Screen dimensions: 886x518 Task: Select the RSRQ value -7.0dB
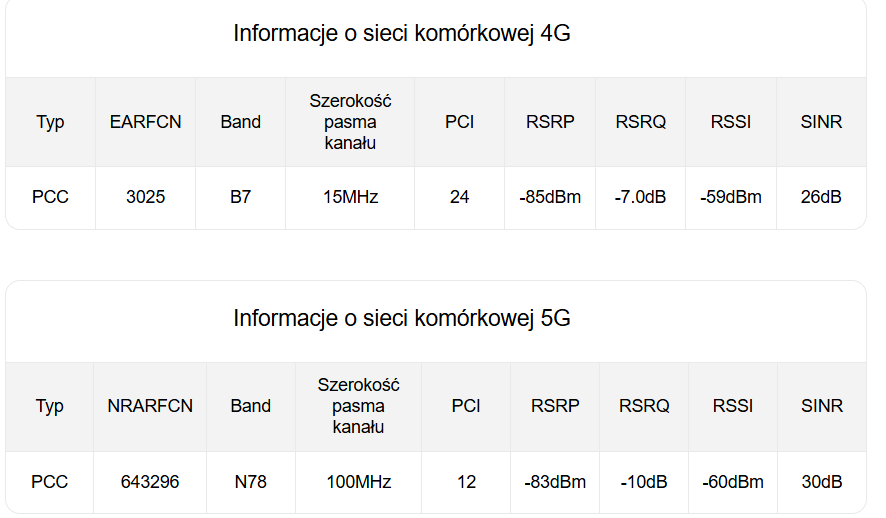pos(640,197)
